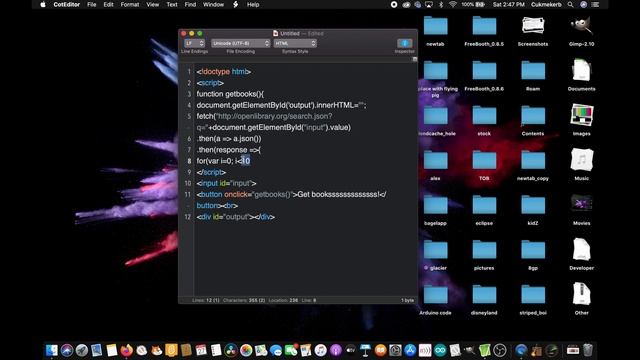This screenshot has height=360, width=640.
Task: Open the Find menu
Action: click(190, 4)
